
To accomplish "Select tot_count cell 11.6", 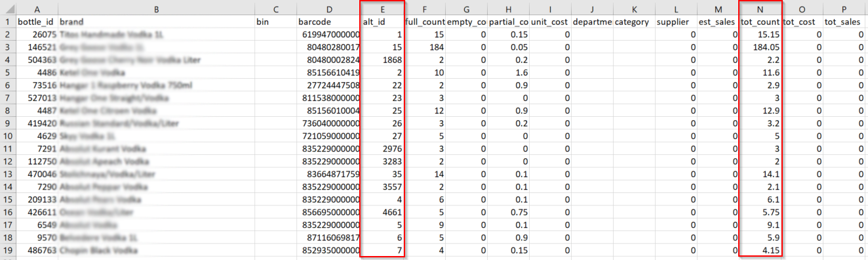I will click(x=760, y=72).
